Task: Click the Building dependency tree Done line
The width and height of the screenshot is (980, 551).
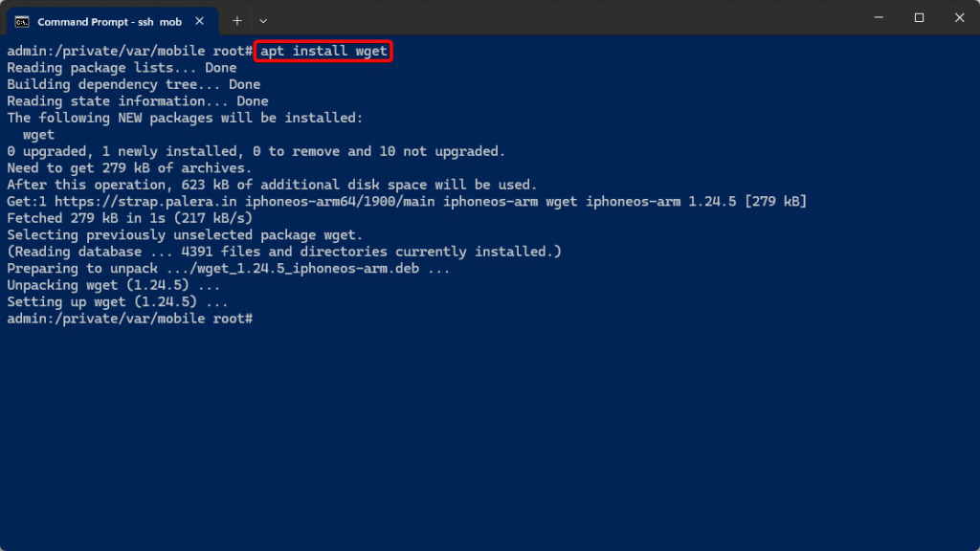Action: click(x=134, y=84)
